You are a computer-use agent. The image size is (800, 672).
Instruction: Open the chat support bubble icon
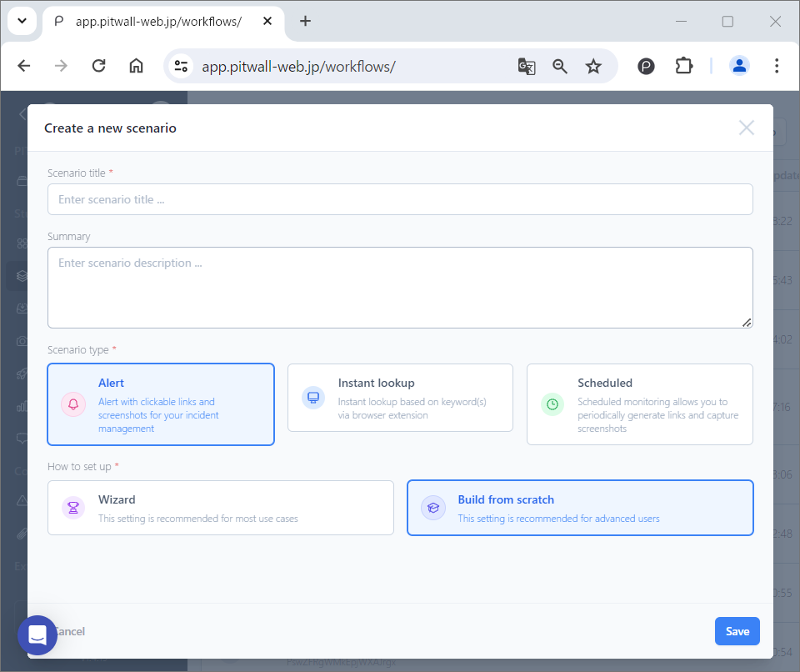point(37,635)
